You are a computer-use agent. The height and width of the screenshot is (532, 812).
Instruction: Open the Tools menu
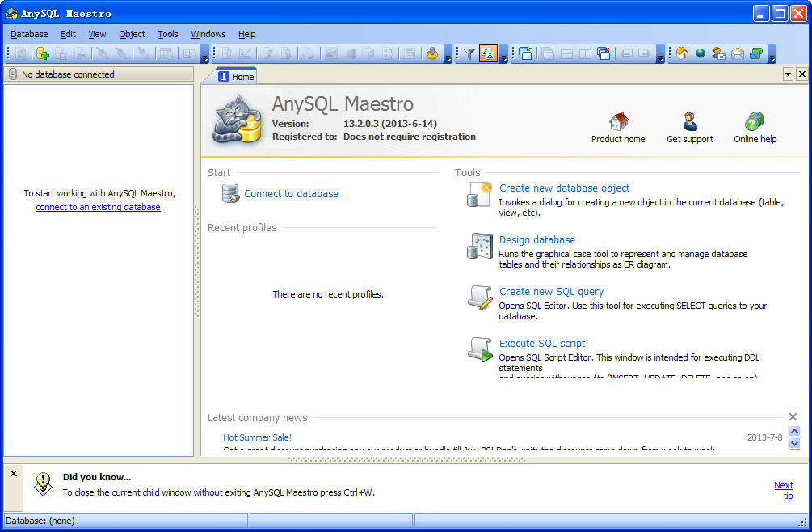(x=167, y=34)
